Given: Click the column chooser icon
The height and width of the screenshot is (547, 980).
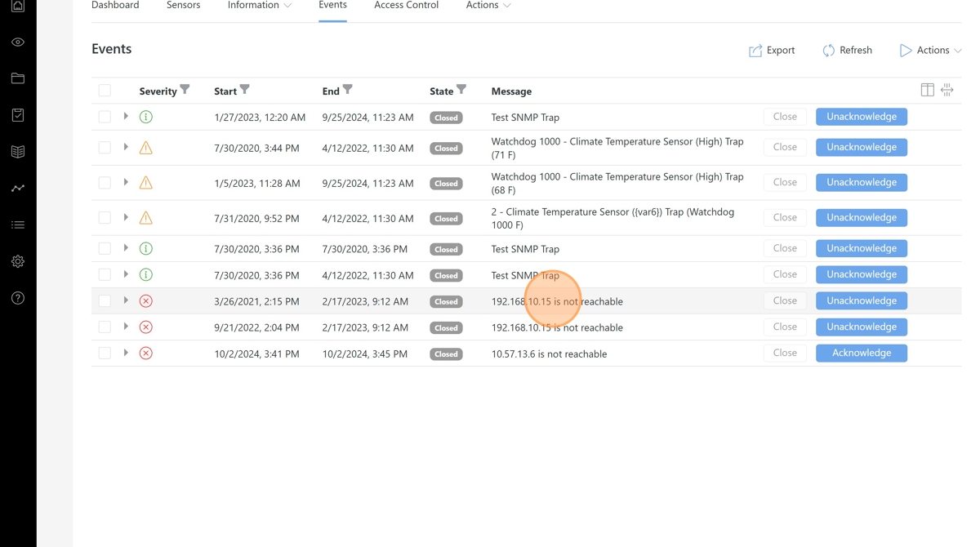Looking at the screenshot, I should click(x=927, y=90).
